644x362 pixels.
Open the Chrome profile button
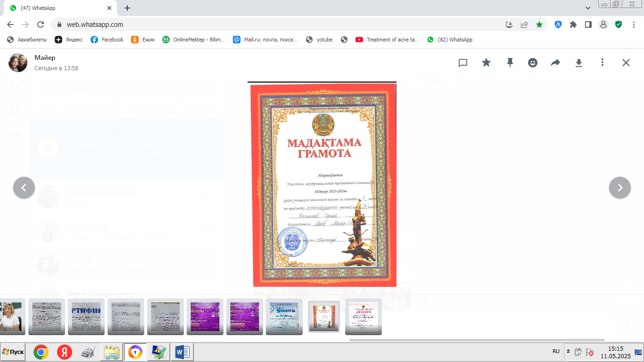pyautogui.click(x=603, y=25)
